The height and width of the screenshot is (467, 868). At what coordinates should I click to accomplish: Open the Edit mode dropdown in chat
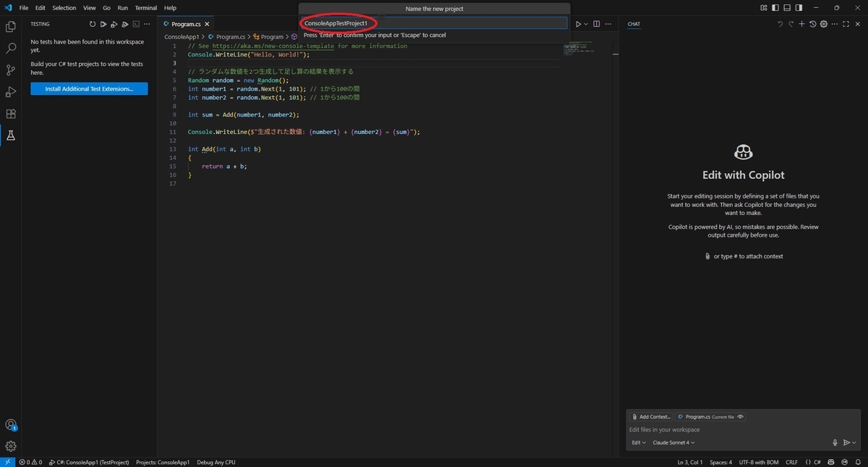coord(639,442)
